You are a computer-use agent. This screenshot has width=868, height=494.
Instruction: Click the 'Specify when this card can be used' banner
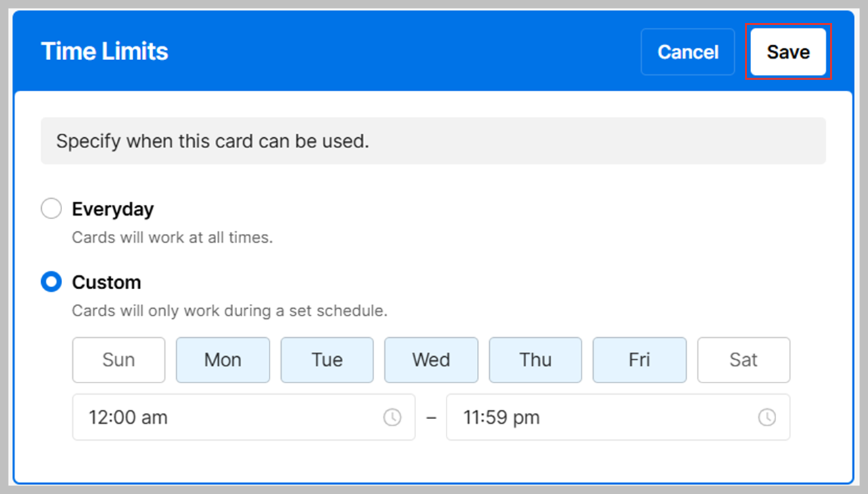[x=432, y=141]
